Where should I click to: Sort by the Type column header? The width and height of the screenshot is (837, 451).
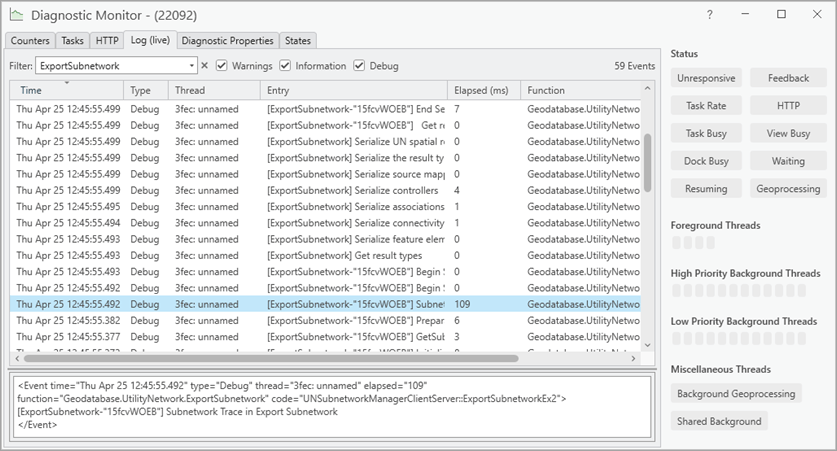point(146,90)
